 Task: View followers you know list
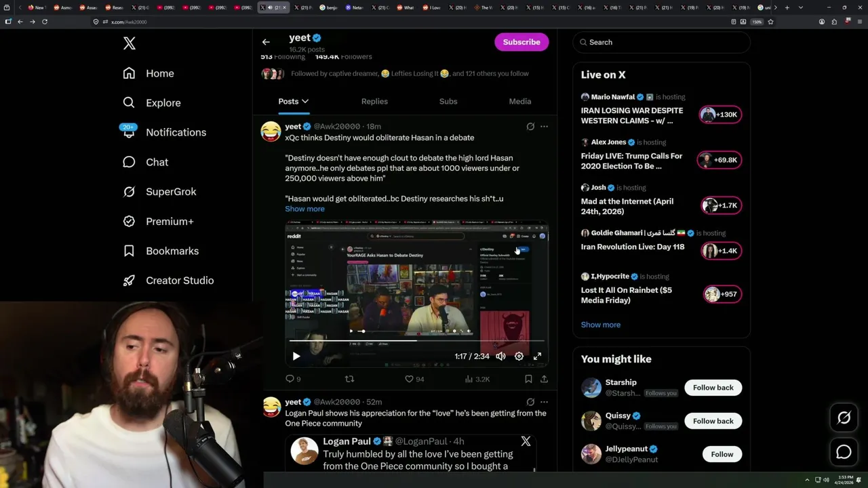click(x=395, y=74)
